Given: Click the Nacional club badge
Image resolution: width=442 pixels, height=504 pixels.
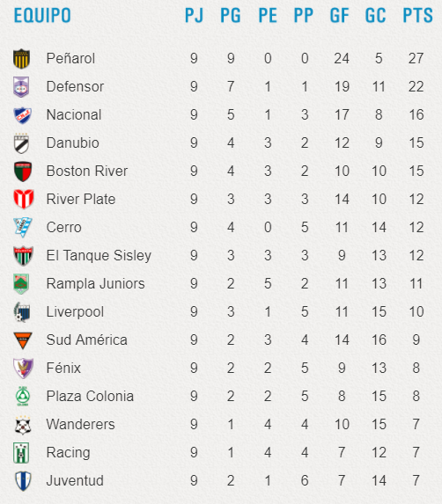Looking at the screenshot, I should 22,115.
